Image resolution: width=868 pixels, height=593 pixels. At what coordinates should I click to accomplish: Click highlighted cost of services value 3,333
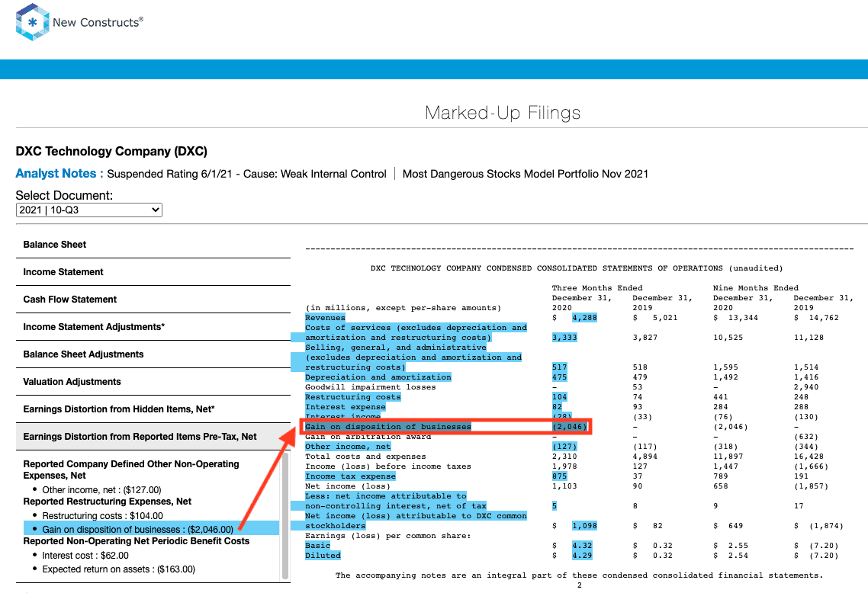coord(564,338)
